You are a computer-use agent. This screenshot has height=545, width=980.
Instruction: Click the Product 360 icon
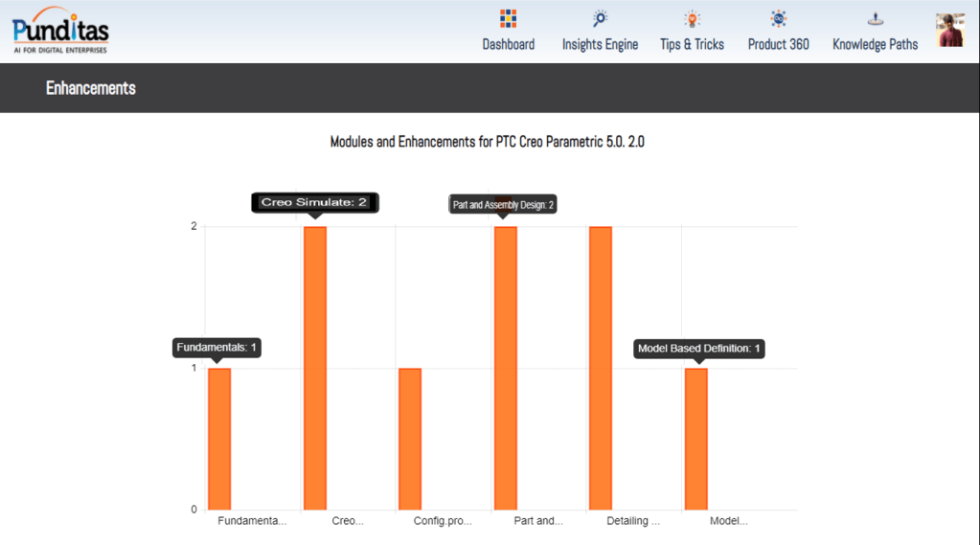pos(778,18)
